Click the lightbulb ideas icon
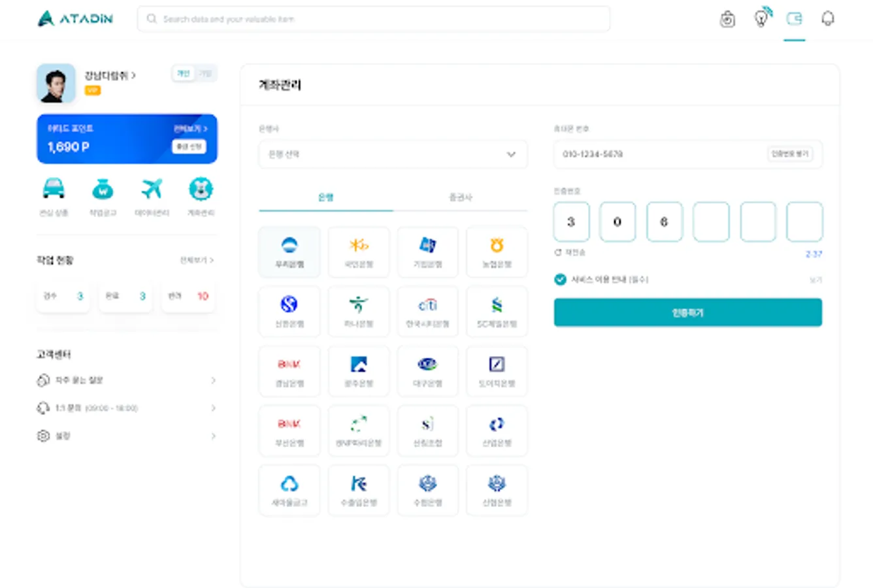 (x=762, y=18)
